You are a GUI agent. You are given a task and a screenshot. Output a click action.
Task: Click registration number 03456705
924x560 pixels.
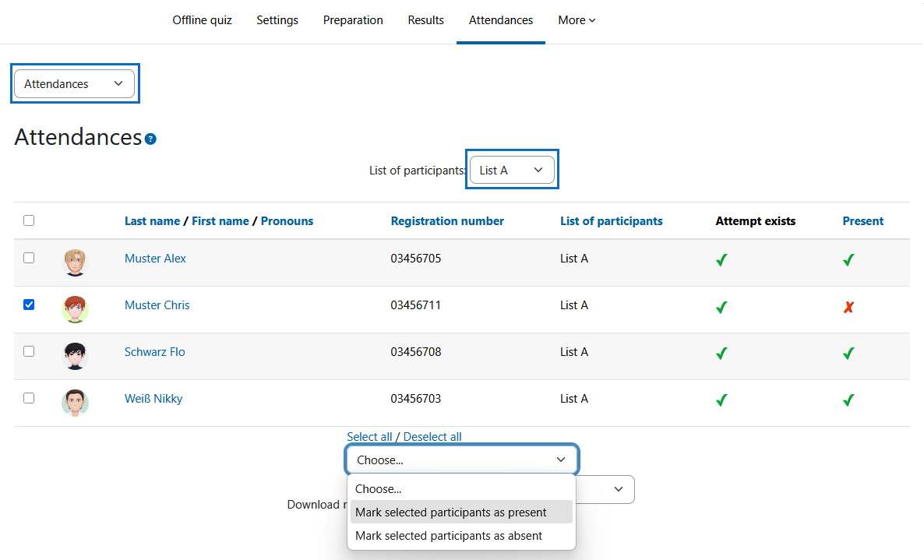415,259
